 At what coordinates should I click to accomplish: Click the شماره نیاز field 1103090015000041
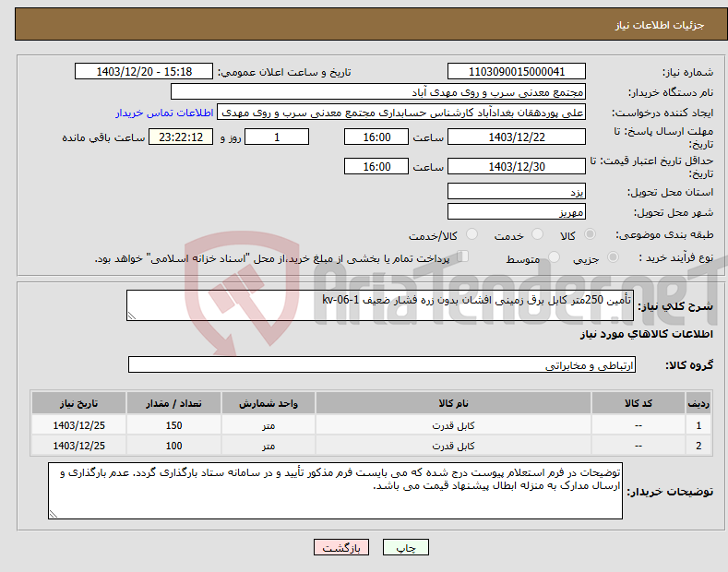point(517,72)
